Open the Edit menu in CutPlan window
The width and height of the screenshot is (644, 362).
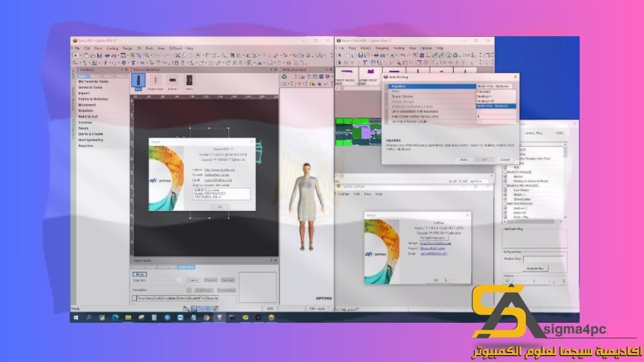(357, 194)
